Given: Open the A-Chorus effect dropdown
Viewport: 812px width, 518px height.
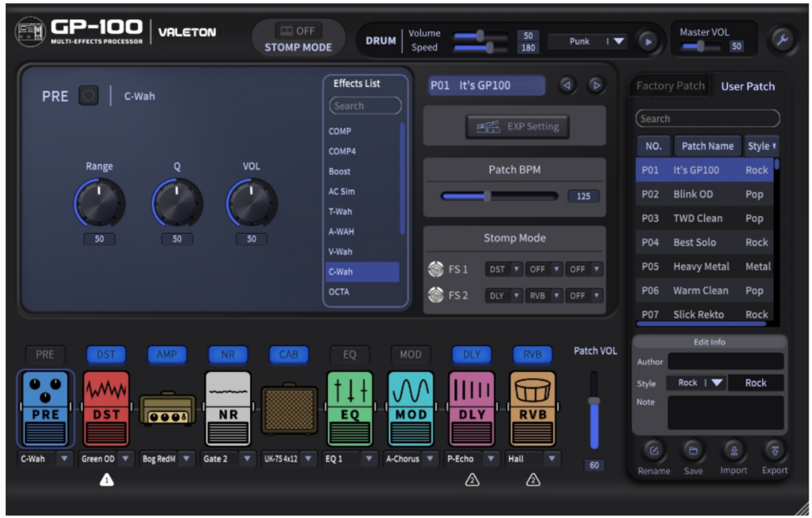Looking at the screenshot, I should point(411,459).
